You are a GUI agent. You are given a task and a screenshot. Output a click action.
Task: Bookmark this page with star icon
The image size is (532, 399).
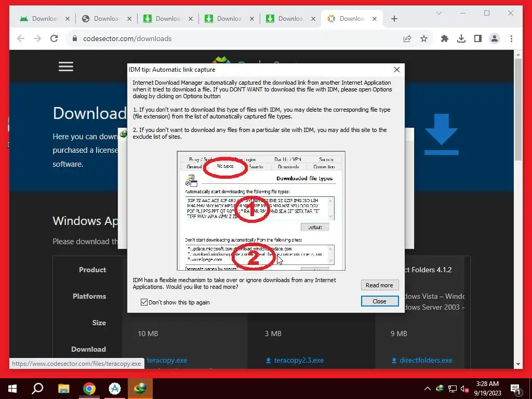click(x=424, y=38)
